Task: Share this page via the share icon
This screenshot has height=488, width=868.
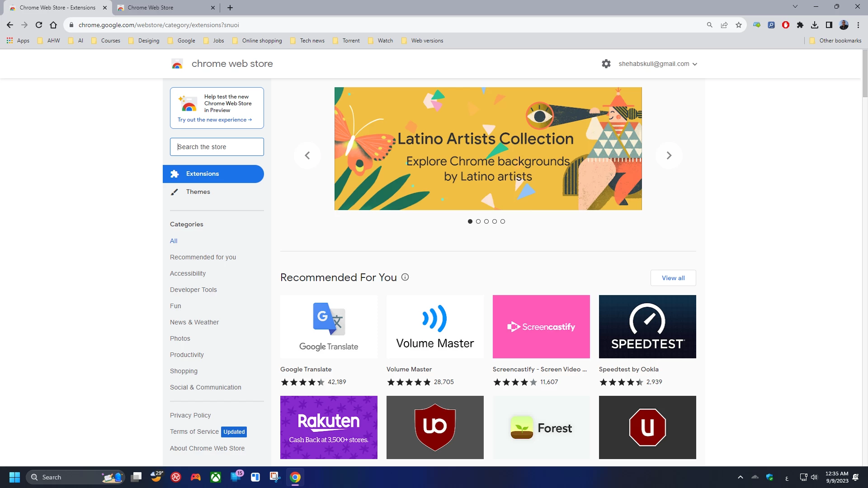Action: pos(724,25)
